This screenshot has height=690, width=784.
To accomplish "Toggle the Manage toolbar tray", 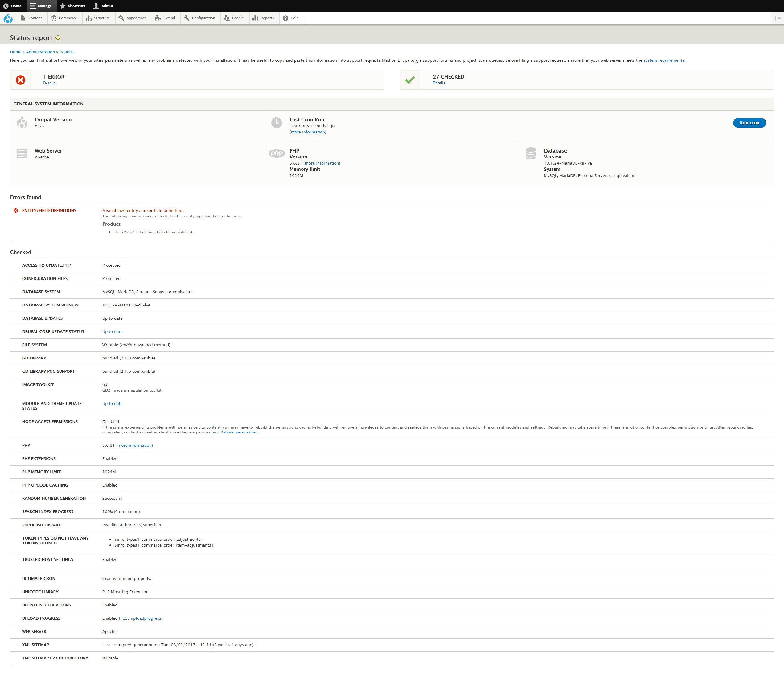I will tap(41, 6).
